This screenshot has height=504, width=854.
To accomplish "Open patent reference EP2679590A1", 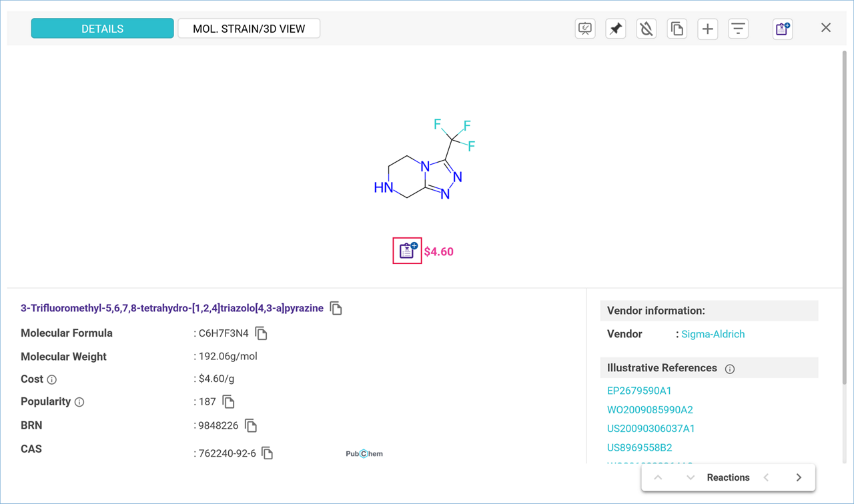I will pyautogui.click(x=639, y=391).
